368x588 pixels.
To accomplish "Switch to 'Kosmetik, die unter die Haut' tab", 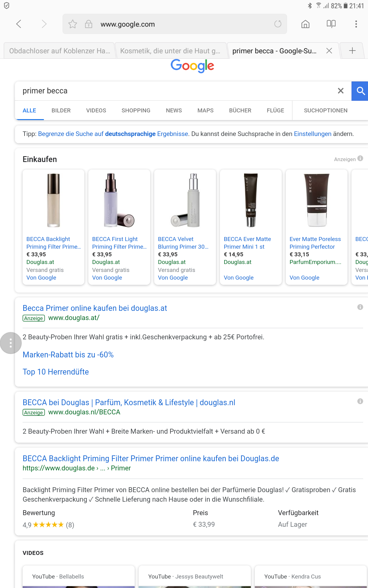I will point(170,51).
